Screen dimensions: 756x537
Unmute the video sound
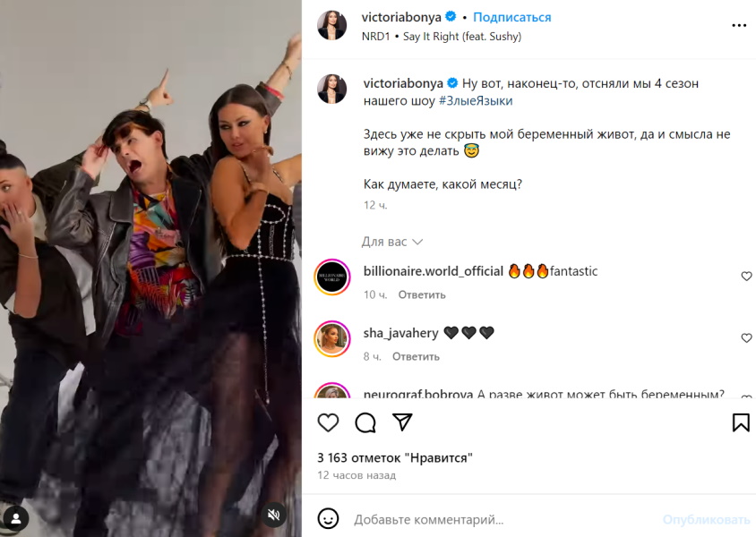tap(275, 515)
